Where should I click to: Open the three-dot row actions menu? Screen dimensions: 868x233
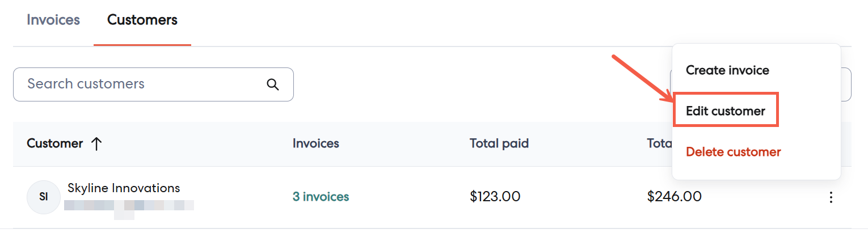pos(831,197)
